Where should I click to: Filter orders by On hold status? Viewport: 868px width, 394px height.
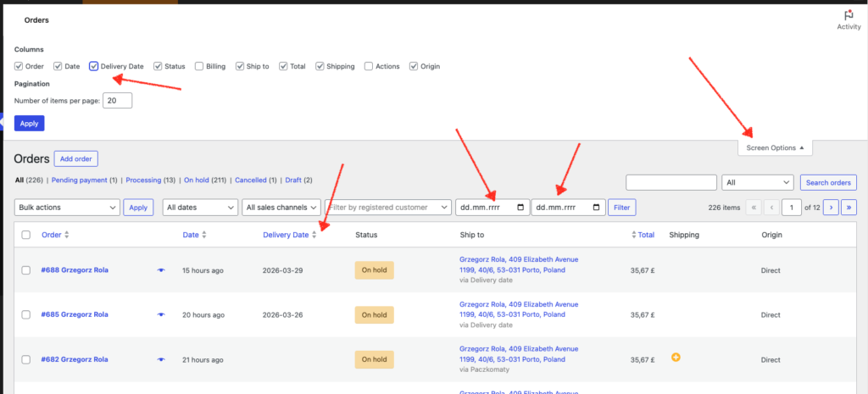[197, 180]
